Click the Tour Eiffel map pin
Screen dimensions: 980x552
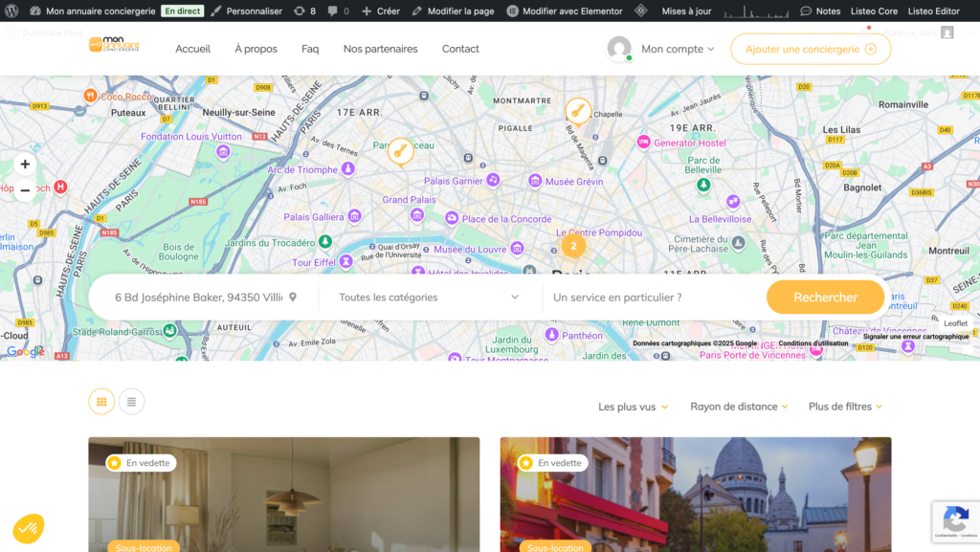click(346, 261)
